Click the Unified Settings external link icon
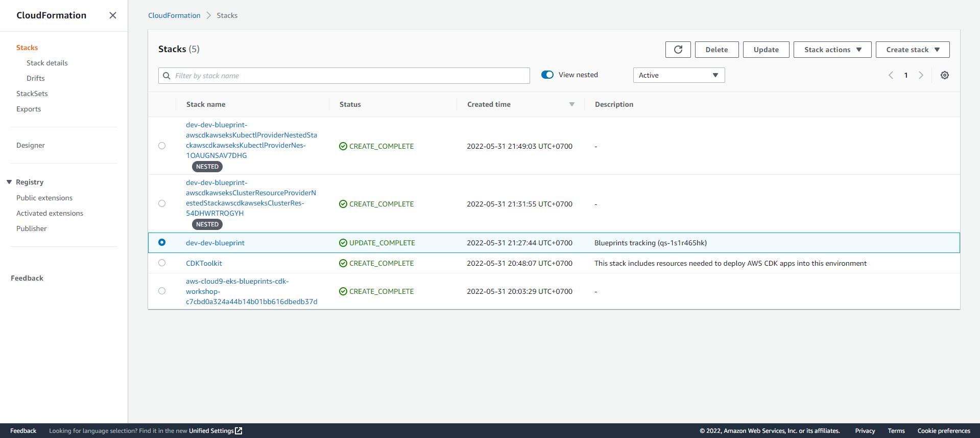This screenshot has width=980, height=438. tap(238, 431)
